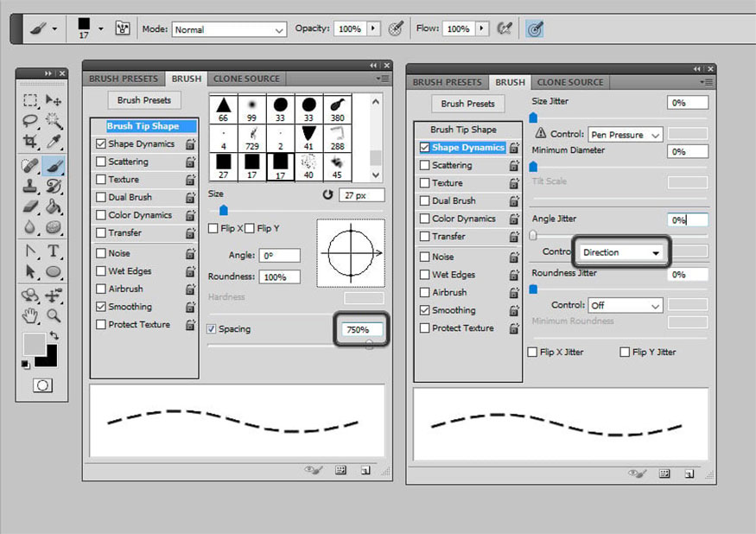The height and width of the screenshot is (534, 756).
Task: Click Brush Presets button in left panel
Action: [x=144, y=100]
